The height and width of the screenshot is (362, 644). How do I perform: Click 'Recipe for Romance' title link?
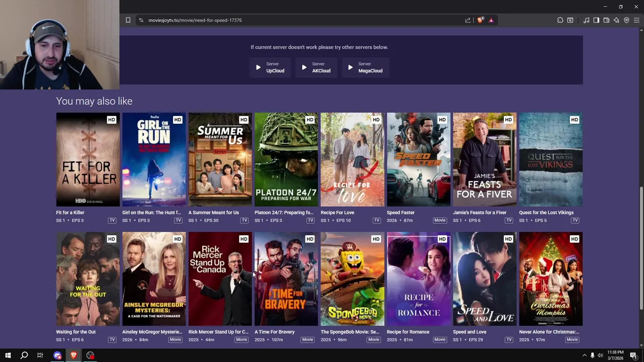pyautogui.click(x=408, y=332)
